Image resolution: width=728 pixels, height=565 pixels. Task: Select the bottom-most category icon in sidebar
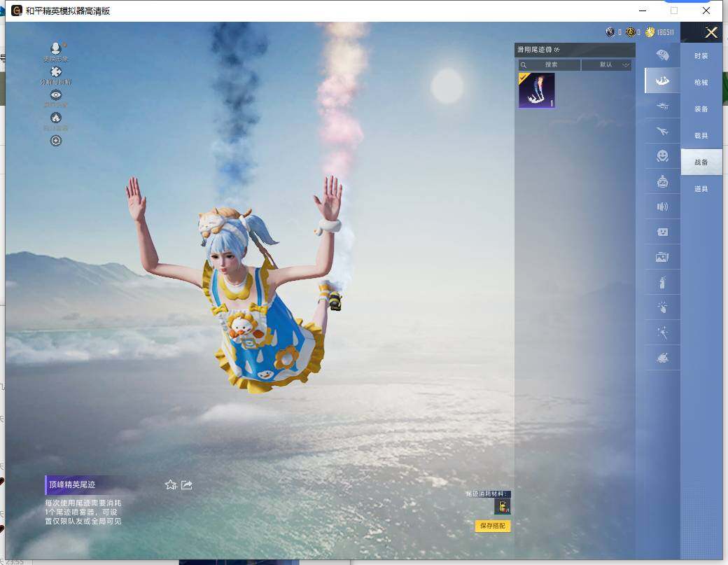[662, 358]
